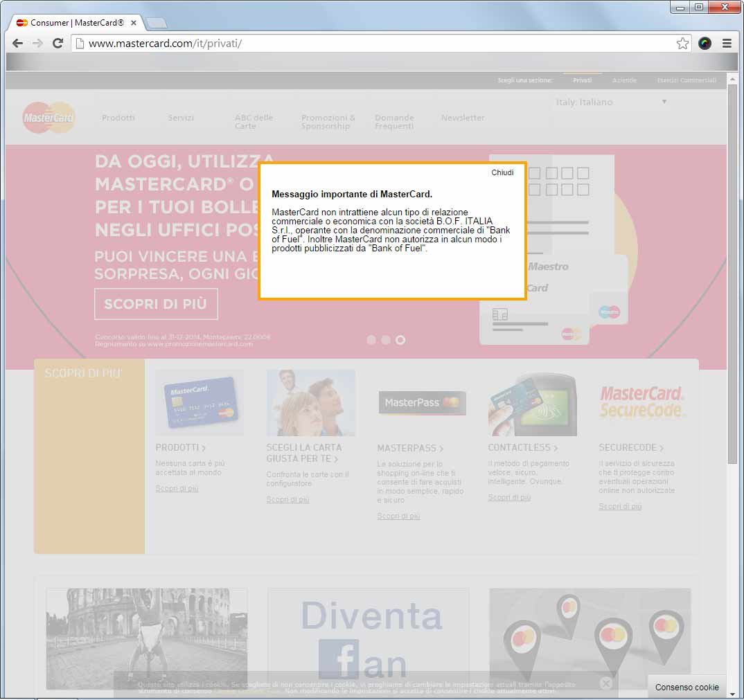Click the map pins location image

click(590, 638)
